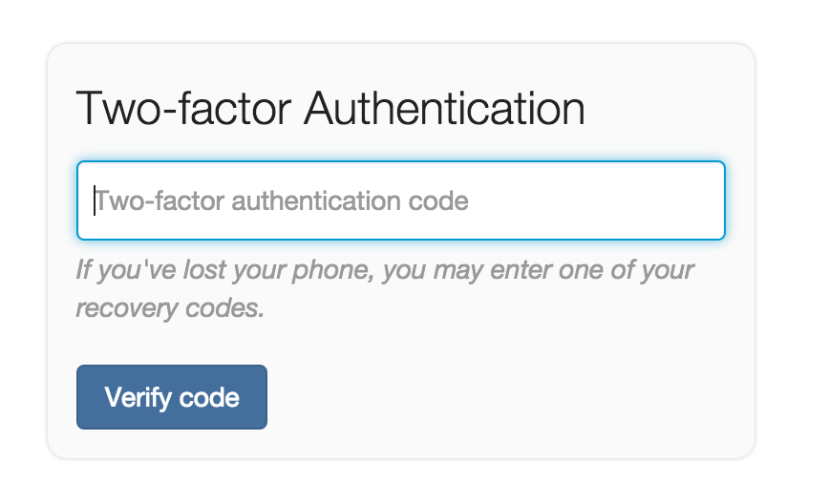This screenshot has width=829, height=504.
Task: Focus the authentication code text box
Action: (400, 200)
